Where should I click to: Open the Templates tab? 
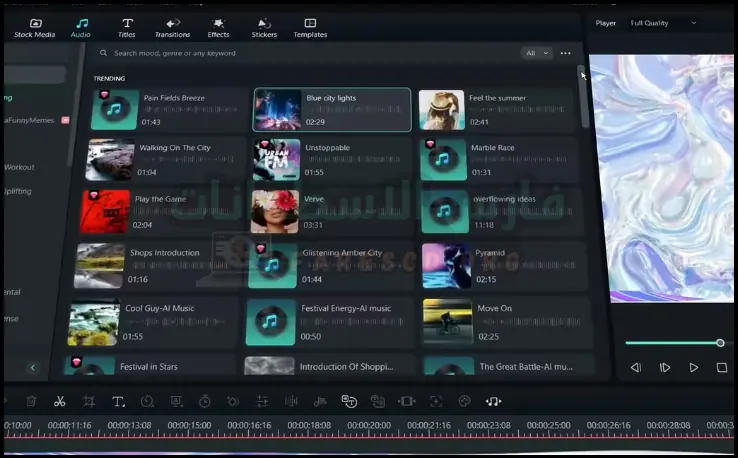310,27
